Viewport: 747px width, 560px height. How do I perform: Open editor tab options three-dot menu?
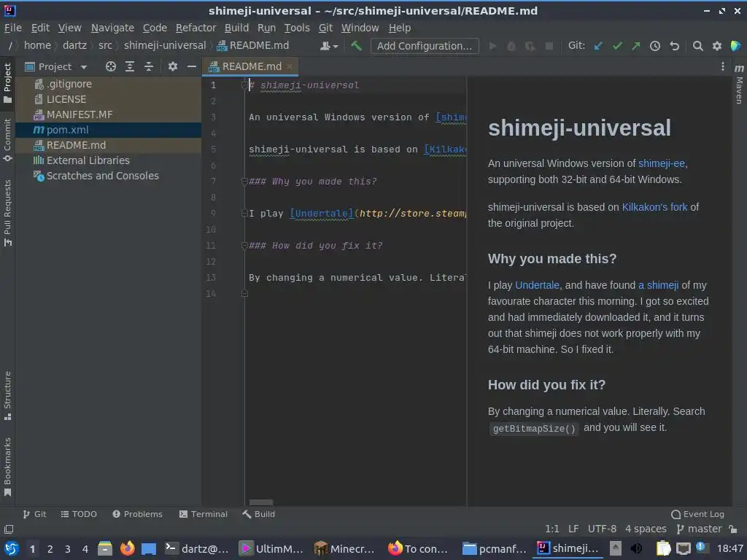(722, 66)
